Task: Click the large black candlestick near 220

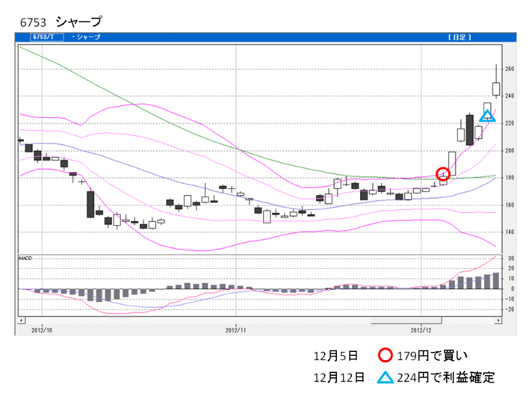Action: click(x=470, y=130)
